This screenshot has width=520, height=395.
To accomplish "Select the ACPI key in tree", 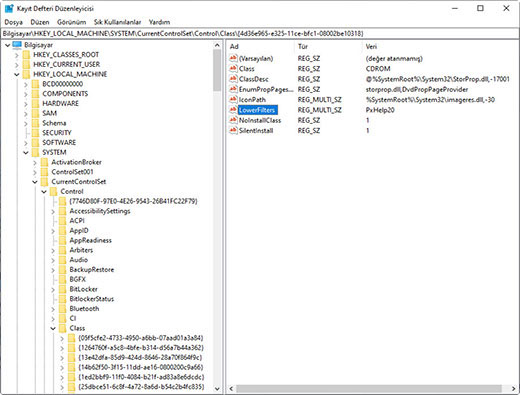I will 77,221.
